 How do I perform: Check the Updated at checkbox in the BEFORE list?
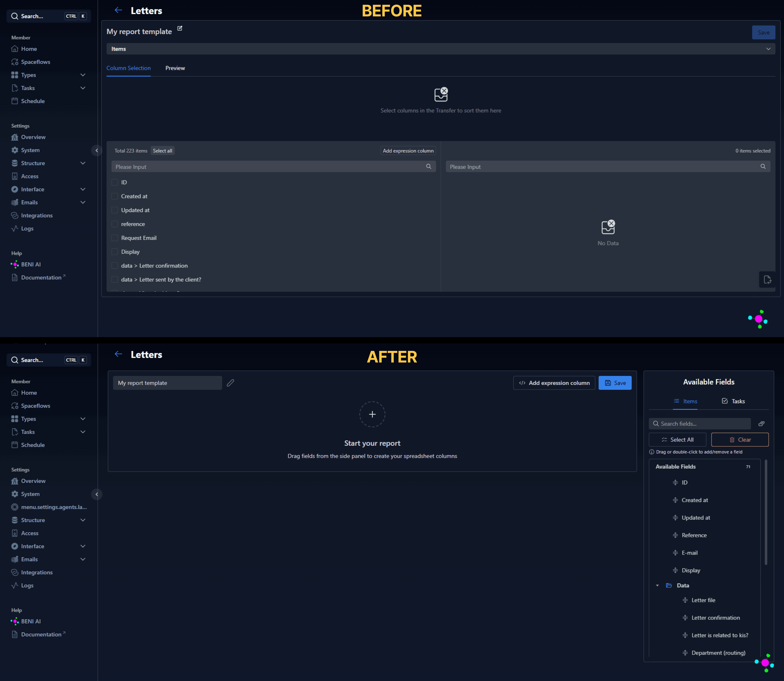pos(115,210)
